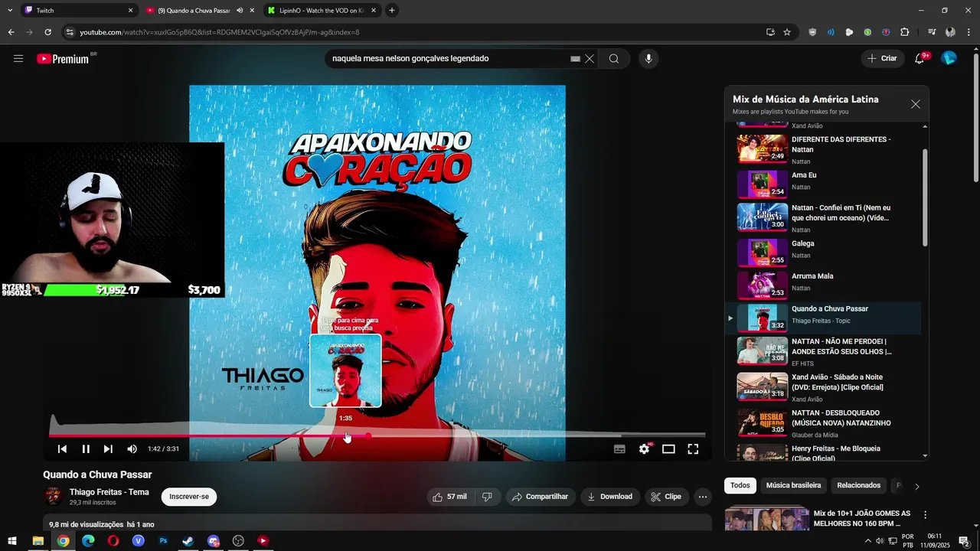The width and height of the screenshot is (980, 551).
Task: Open the on-screen keyboard in search box
Action: 575,59
